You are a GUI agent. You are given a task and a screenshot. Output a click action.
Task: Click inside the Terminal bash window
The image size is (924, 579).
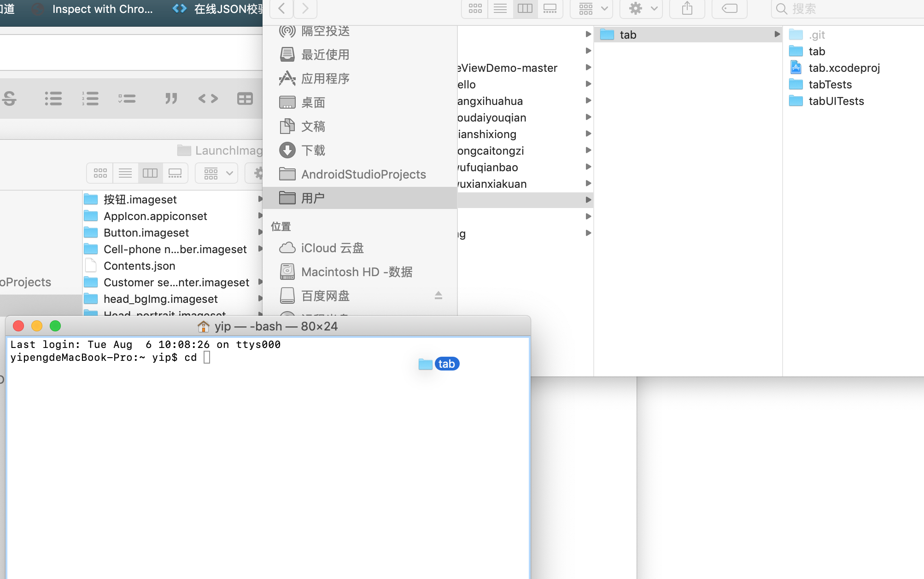pos(268,458)
